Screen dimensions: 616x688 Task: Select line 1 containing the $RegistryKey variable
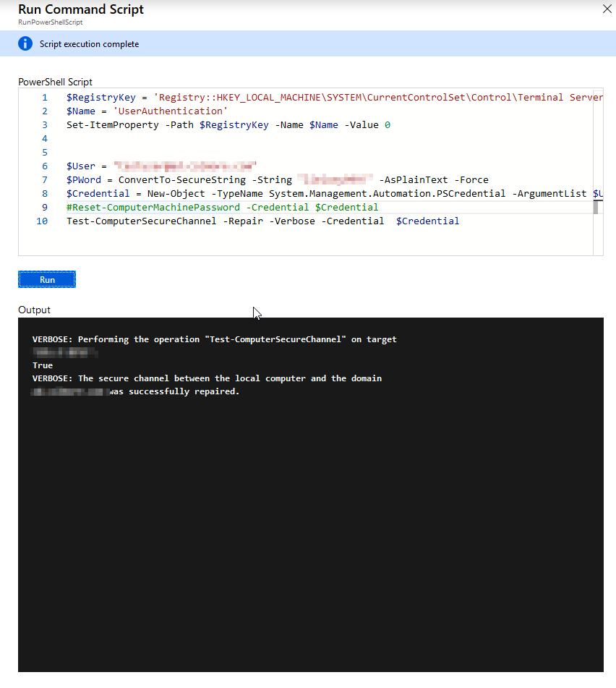289,97
